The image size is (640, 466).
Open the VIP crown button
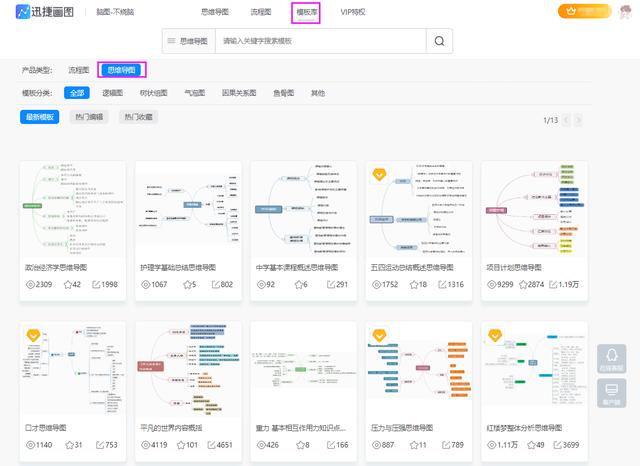[584, 11]
